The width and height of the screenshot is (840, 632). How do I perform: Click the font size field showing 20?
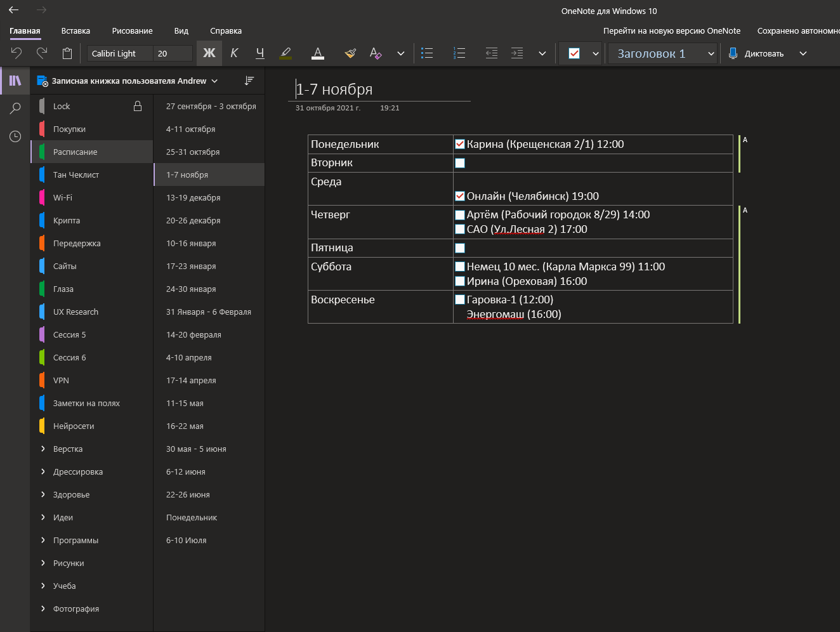point(173,53)
